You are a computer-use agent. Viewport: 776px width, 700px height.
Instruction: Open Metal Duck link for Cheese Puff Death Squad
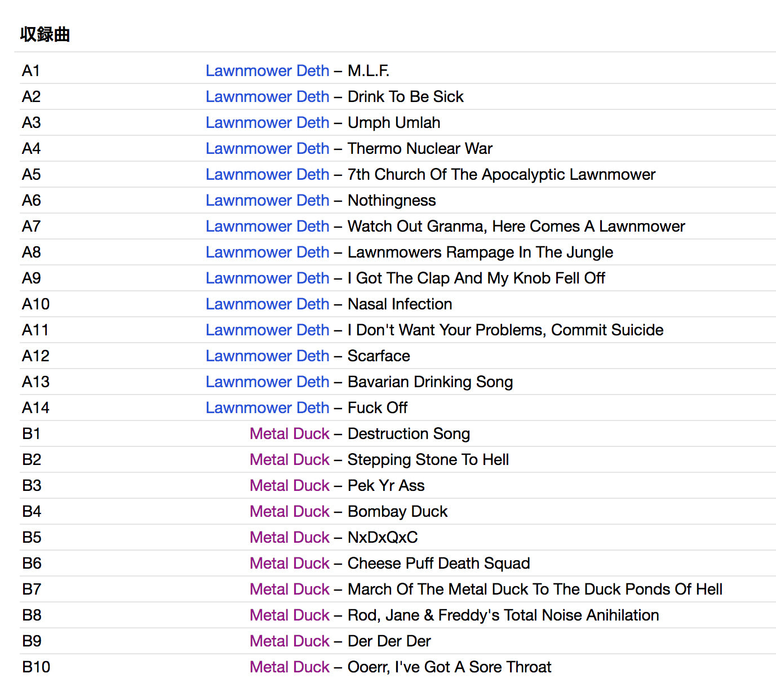pos(289,563)
